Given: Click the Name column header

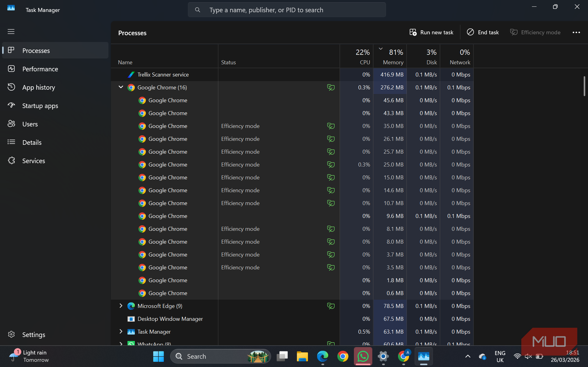Looking at the screenshot, I should 165,56.
